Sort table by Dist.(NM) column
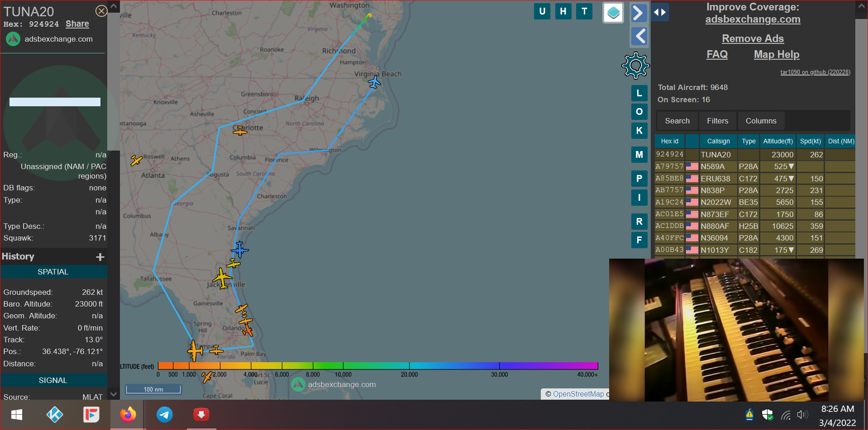This screenshot has height=430, width=868. pyautogui.click(x=841, y=141)
